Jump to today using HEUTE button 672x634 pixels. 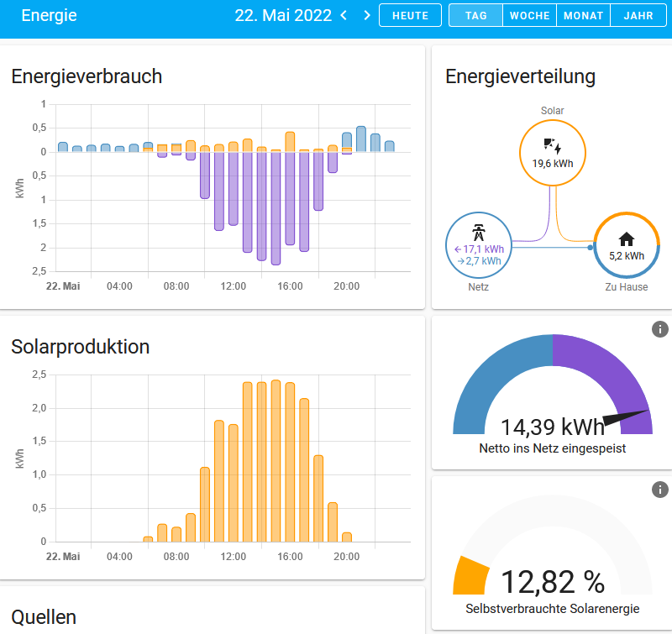point(410,15)
